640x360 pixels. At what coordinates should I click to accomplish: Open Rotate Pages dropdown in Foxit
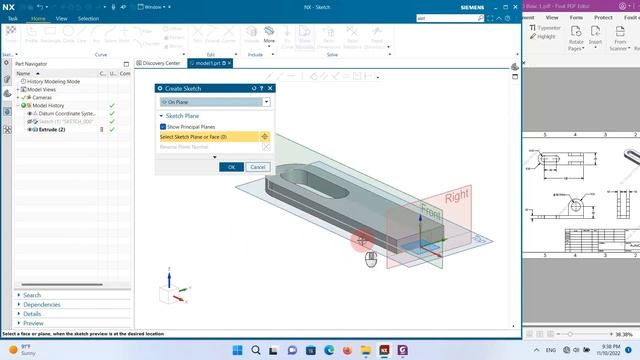tap(576, 45)
